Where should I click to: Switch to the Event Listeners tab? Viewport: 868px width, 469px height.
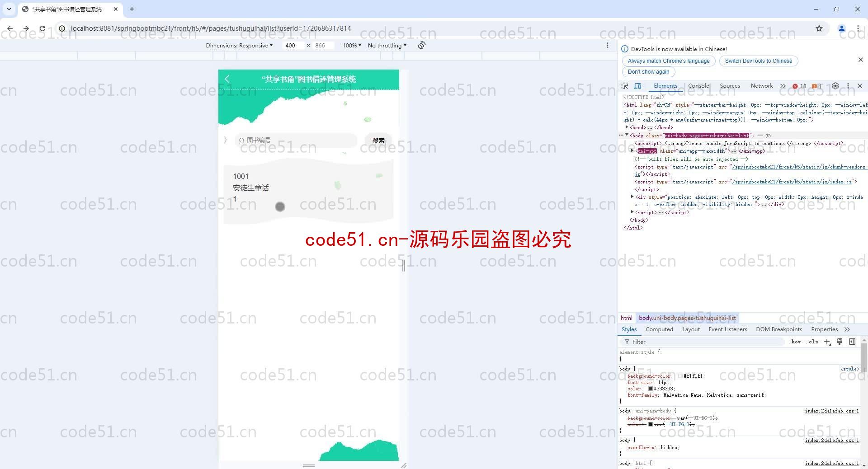pos(728,329)
